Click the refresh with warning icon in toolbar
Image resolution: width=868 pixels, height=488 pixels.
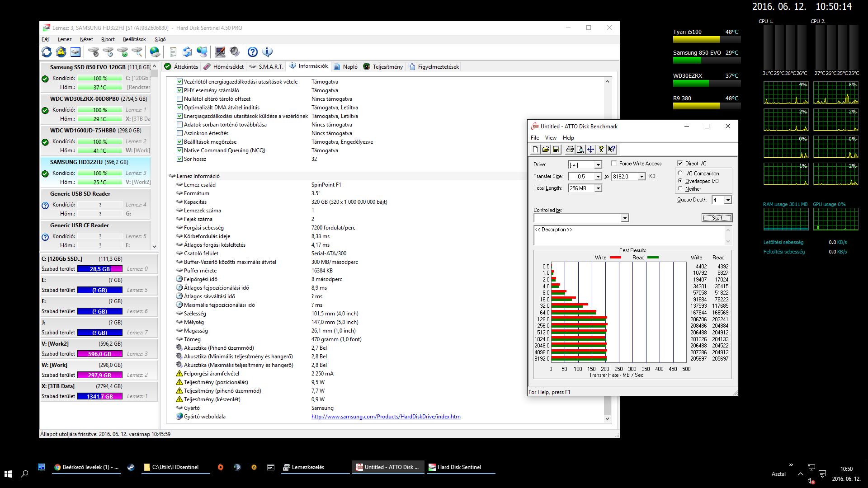[61, 52]
